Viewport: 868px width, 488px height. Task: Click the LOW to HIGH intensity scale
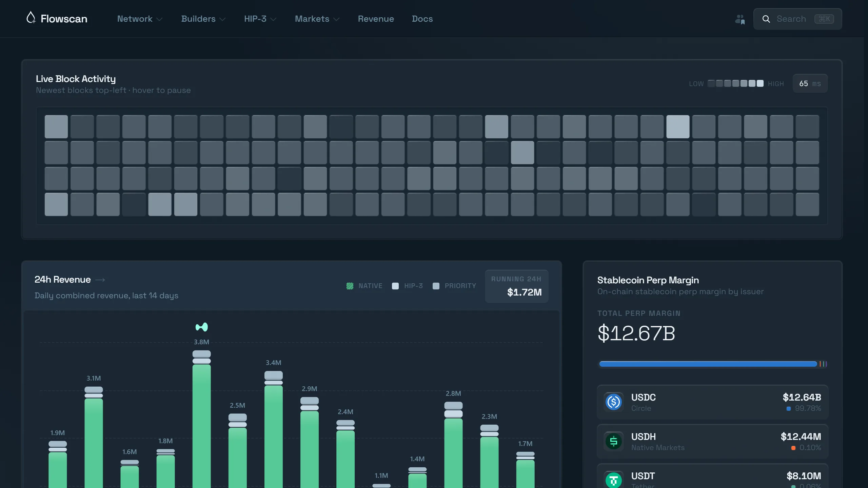coord(736,83)
